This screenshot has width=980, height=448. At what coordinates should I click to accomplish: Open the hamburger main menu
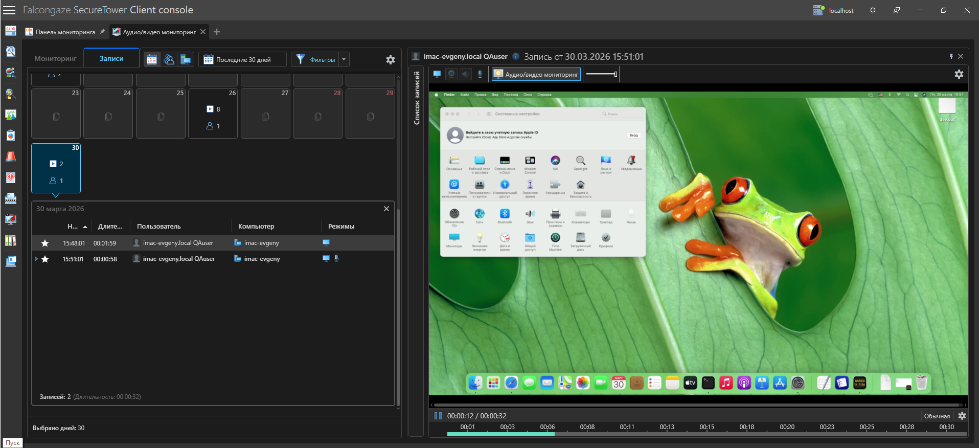9,10
